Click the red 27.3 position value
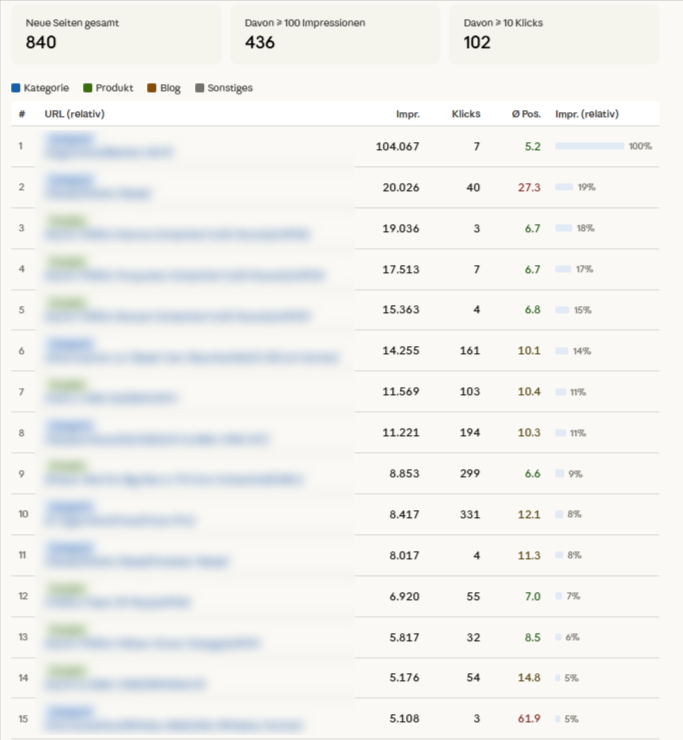This screenshot has width=683, height=740. click(x=529, y=187)
